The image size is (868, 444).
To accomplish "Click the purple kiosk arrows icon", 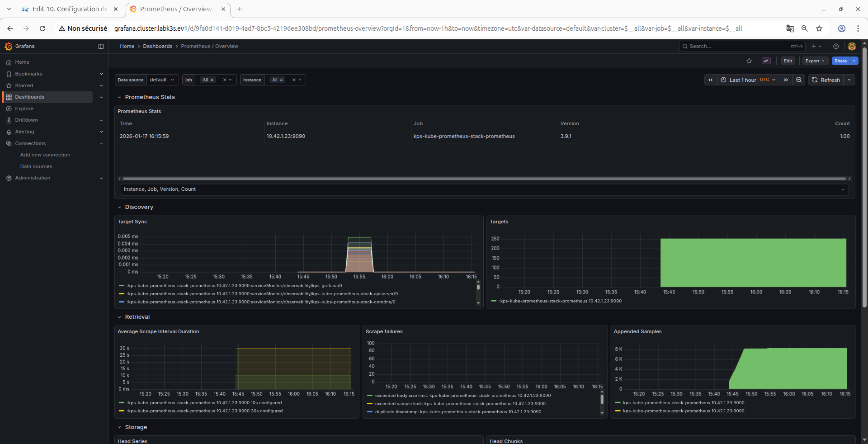I will coord(766,61).
